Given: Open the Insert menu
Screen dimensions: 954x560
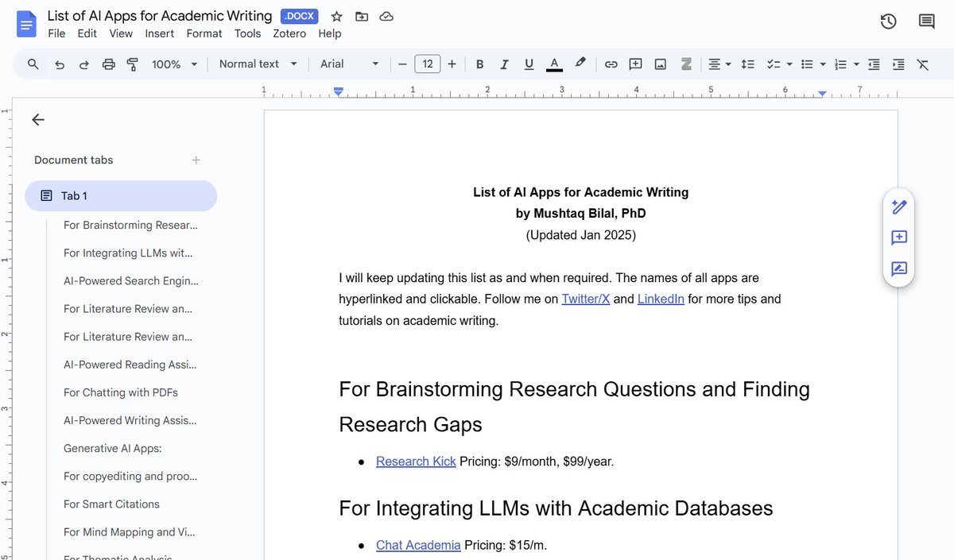Looking at the screenshot, I should pos(160,33).
